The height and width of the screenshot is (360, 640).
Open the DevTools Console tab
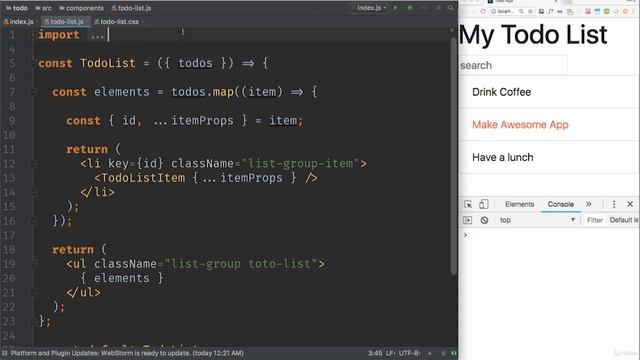560,204
